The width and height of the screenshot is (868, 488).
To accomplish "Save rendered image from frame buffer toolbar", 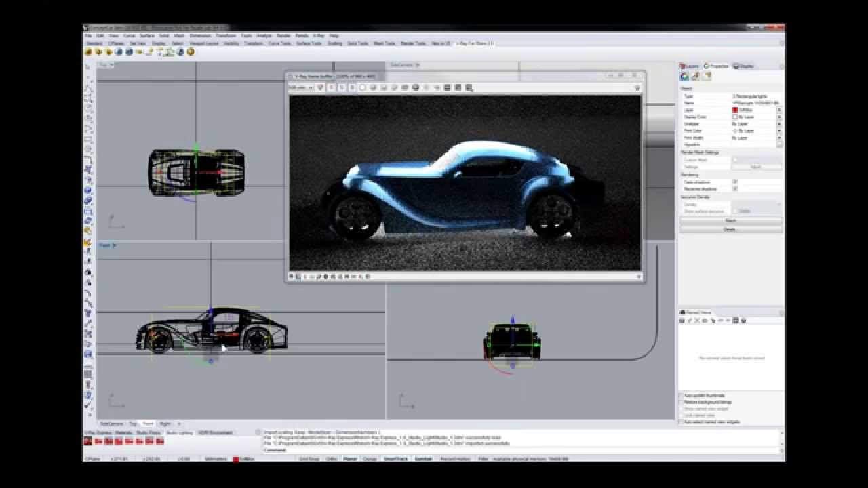I will pos(383,87).
